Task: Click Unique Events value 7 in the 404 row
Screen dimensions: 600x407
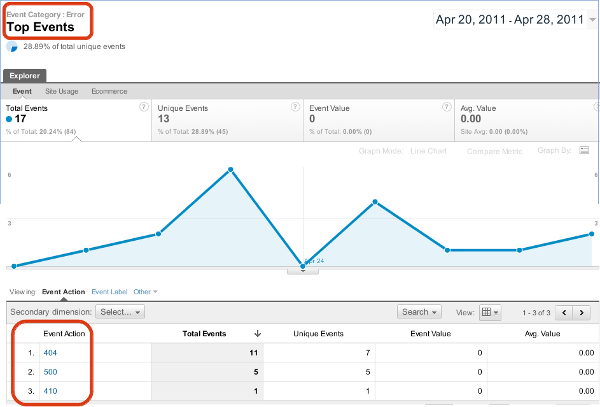Action: coord(368,353)
